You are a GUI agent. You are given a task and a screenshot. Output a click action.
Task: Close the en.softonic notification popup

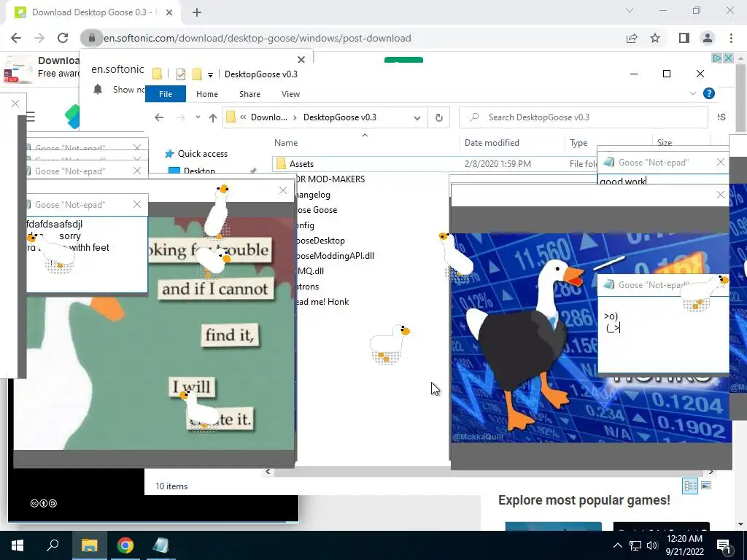[x=301, y=60]
